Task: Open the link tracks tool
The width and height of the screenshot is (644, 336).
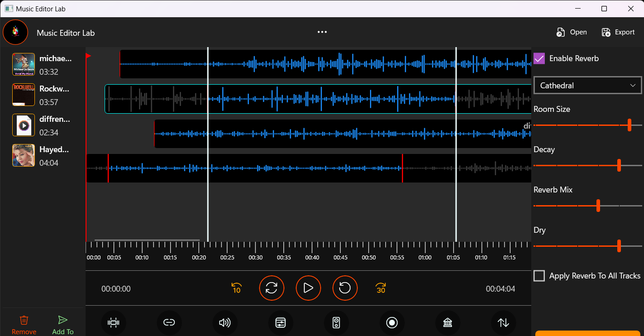Action: 169,322
